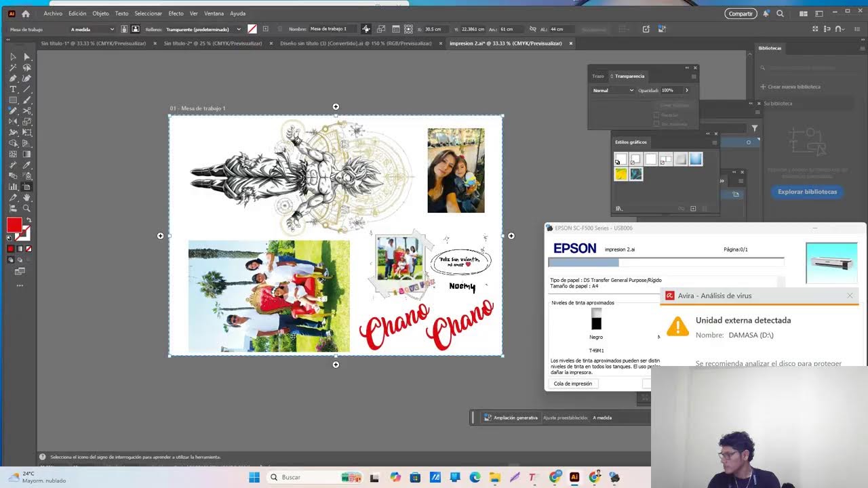Image resolution: width=868 pixels, height=488 pixels.
Task: Expand the Opacidad slider arrow
Action: coord(686,90)
